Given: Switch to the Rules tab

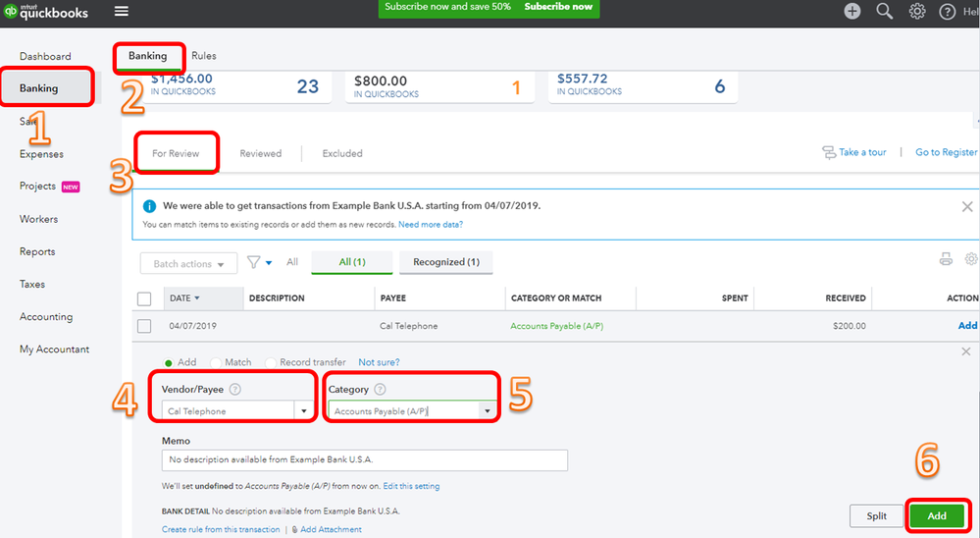Looking at the screenshot, I should (204, 56).
